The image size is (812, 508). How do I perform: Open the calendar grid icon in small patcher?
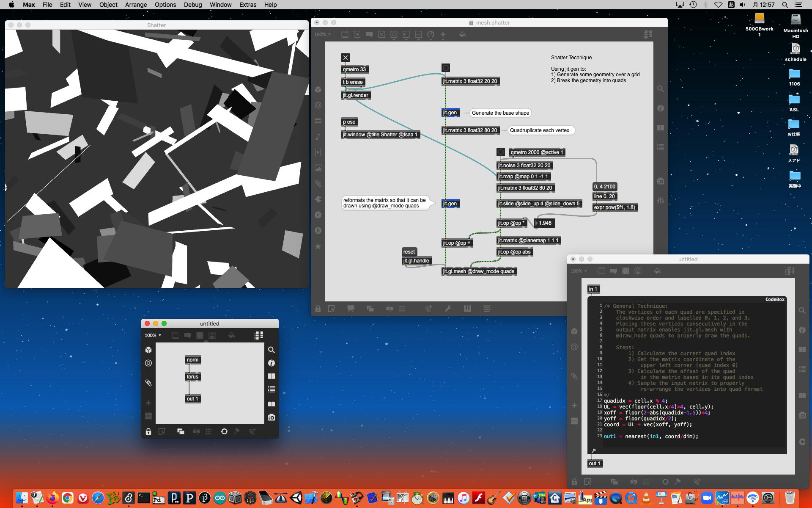click(x=259, y=335)
